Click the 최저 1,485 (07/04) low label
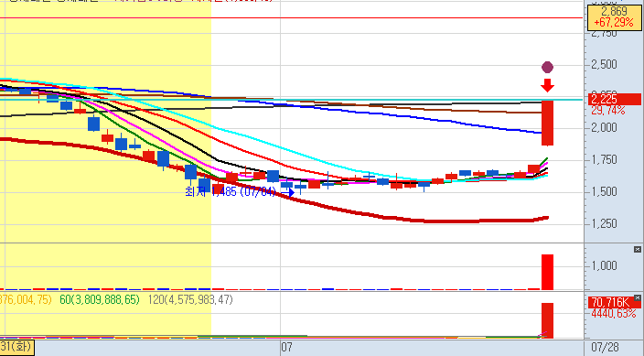Screen dimensions: 644x356 pyautogui.click(x=231, y=191)
